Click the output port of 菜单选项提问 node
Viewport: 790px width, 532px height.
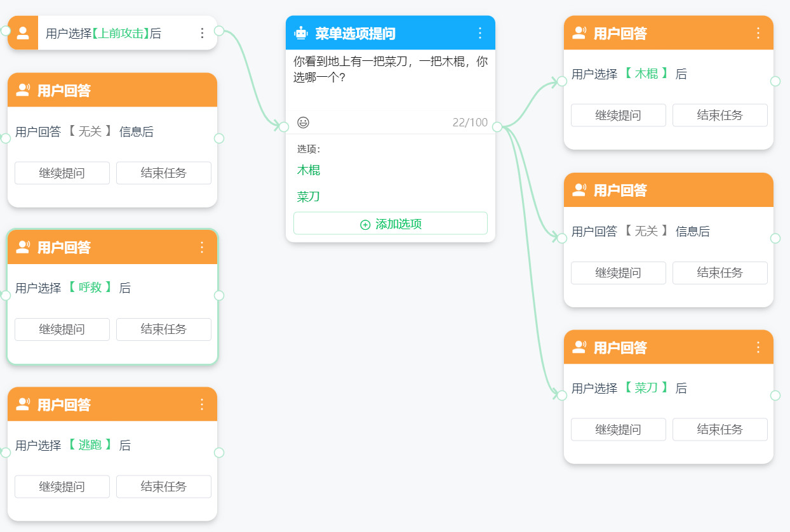[x=497, y=126]
